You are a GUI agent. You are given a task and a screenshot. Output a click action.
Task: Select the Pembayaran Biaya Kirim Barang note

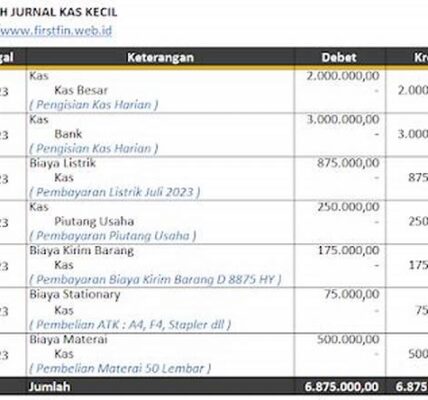click(155, 280)
